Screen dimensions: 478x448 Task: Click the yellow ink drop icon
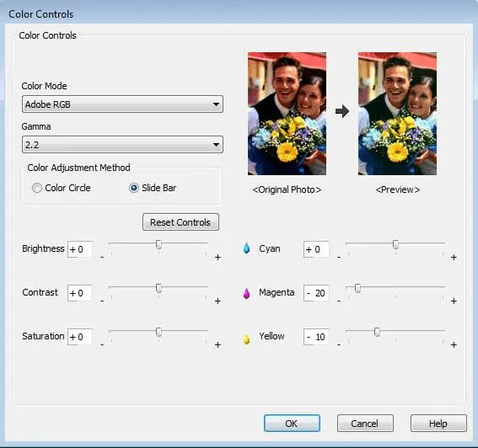[x=246, y=339]
